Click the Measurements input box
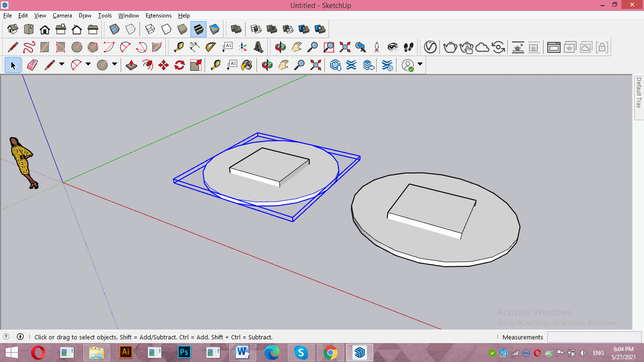 pos(594,337)
